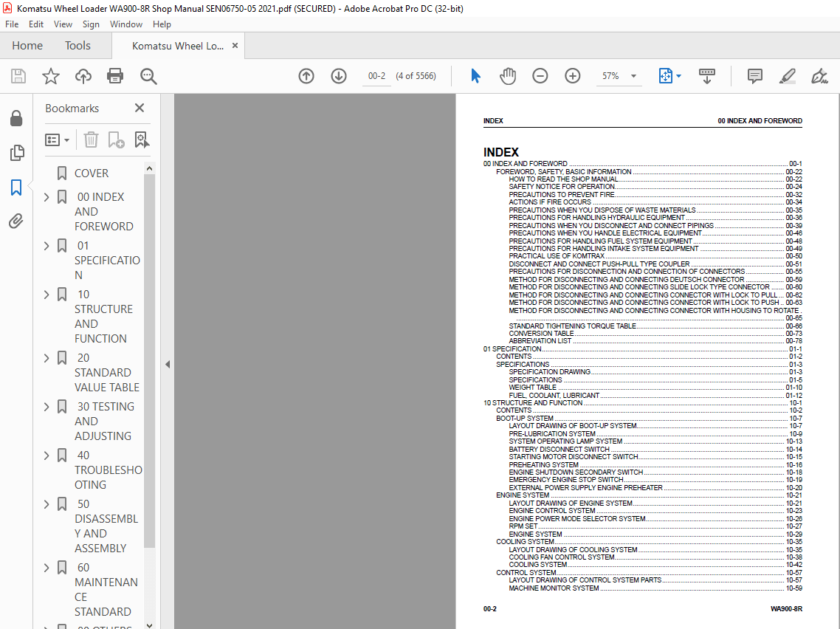Collapse the navigation pane with divider arrow

coord(167,364)
